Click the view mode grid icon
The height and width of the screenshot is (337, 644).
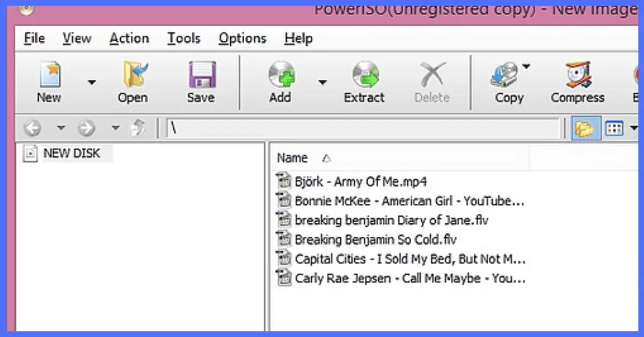(x=614, y=129)
